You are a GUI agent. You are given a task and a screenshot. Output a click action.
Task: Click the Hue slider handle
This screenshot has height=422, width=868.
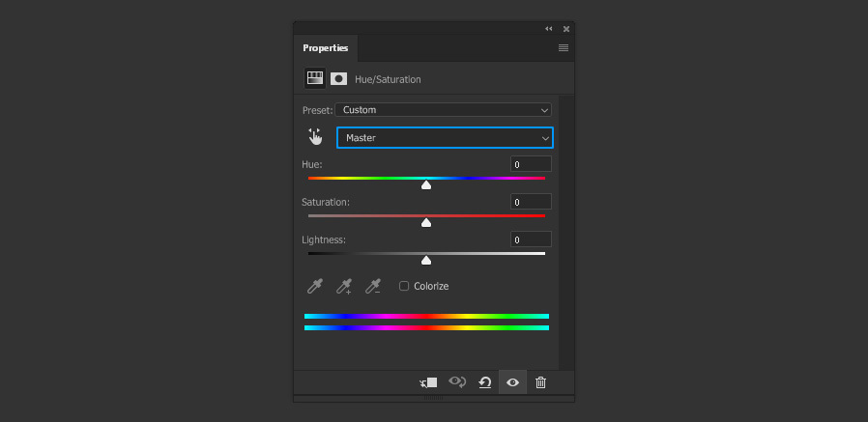pyautogui.click(x=426, y=185)
